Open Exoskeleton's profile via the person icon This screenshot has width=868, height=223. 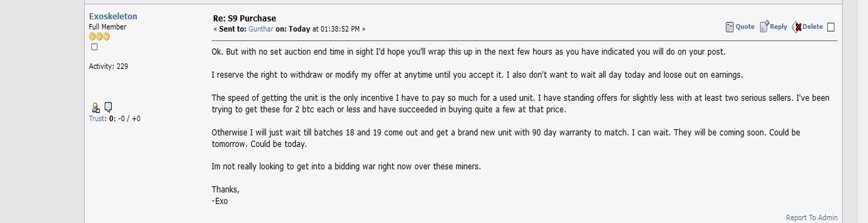95,107
